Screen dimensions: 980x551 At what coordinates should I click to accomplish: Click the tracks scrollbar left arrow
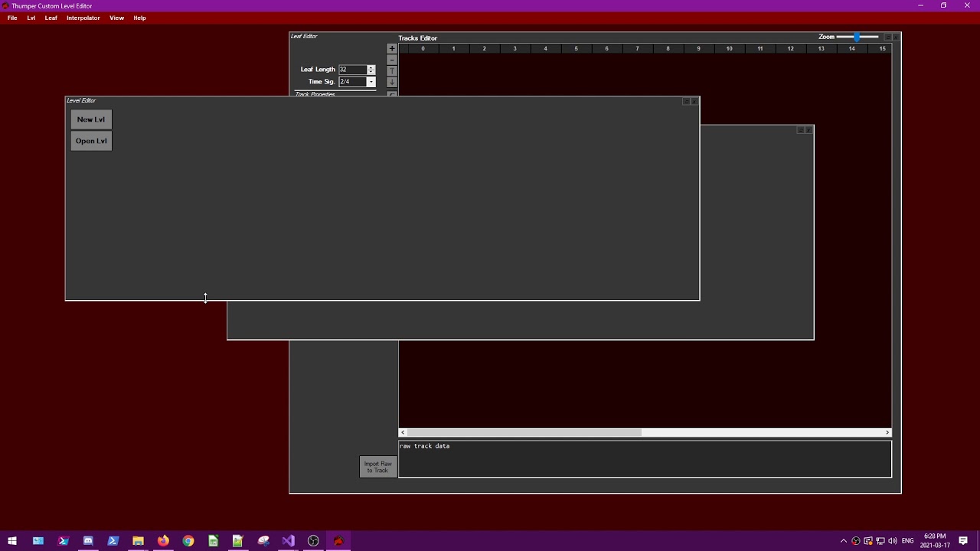click(403, 432)
